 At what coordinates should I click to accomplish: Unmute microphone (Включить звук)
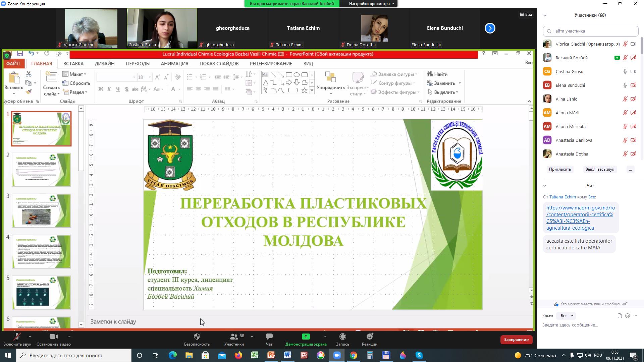point(17,339)
